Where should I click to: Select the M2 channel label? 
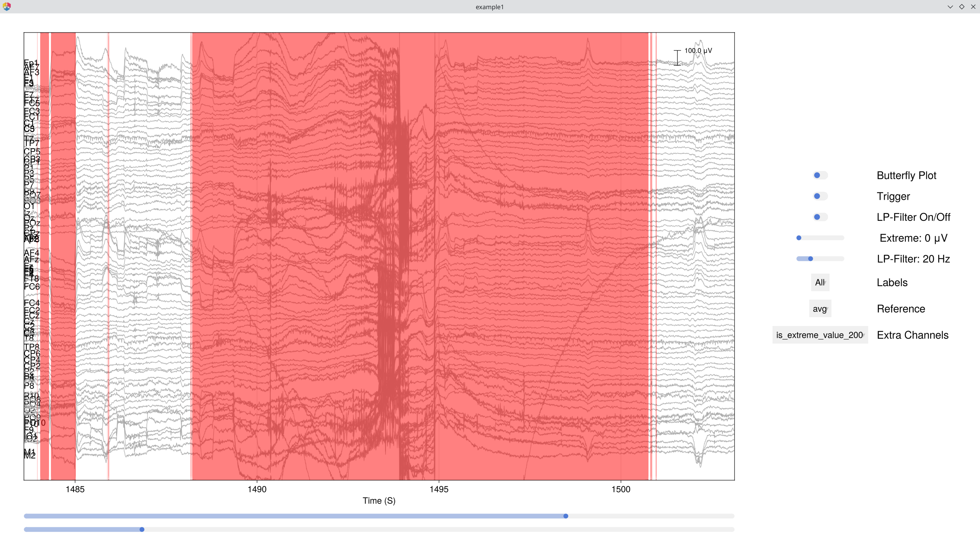coord(30,456)
